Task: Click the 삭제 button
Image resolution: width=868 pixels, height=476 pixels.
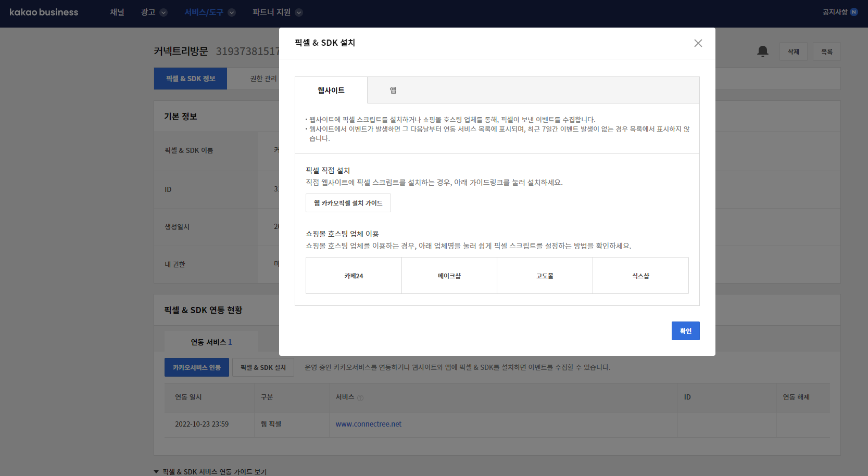Action: tap(794, 52)
